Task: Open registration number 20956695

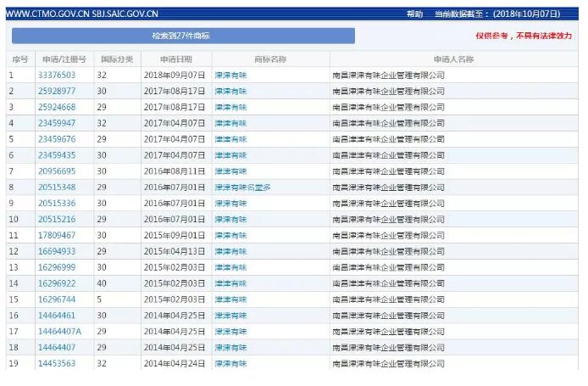Action: (x=57, y=171)
